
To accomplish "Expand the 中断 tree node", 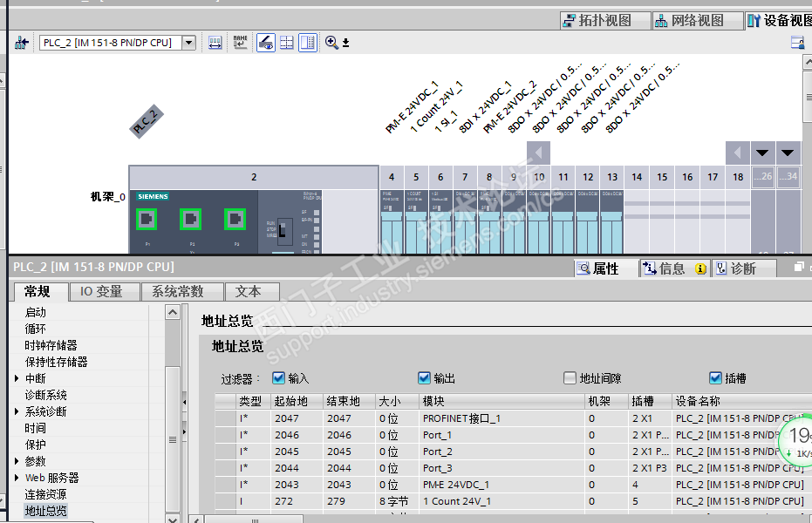I will (17, 378).
